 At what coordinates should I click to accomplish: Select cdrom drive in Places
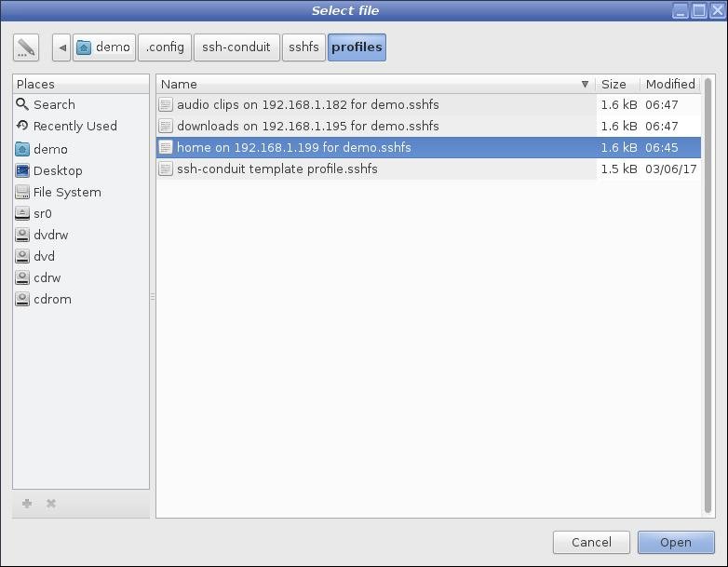pos(81,299)
